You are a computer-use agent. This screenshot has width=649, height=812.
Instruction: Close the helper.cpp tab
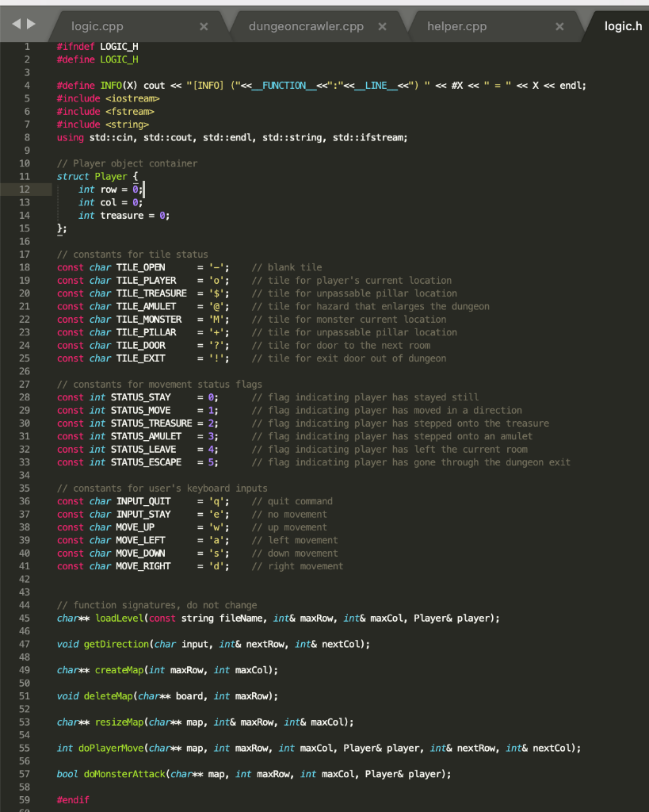point(559,25)
